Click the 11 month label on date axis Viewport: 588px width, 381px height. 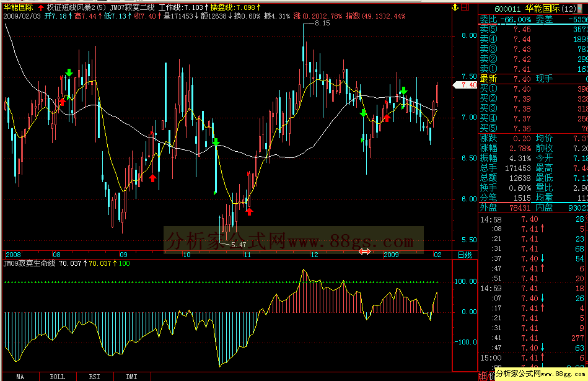[x=247, y=255]
